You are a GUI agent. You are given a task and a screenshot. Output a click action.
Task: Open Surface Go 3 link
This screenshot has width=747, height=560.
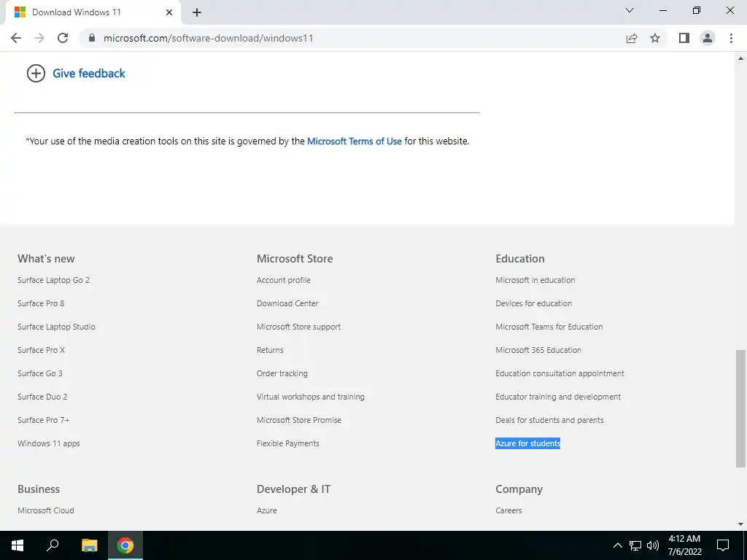(40, 373)
